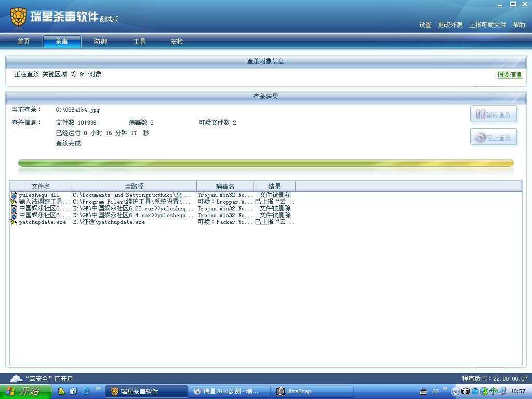Image resolution: width=532 pixels, height=399 pixels.
Task: Select the patchupdate.exe file name
Action: pos(43,222)
